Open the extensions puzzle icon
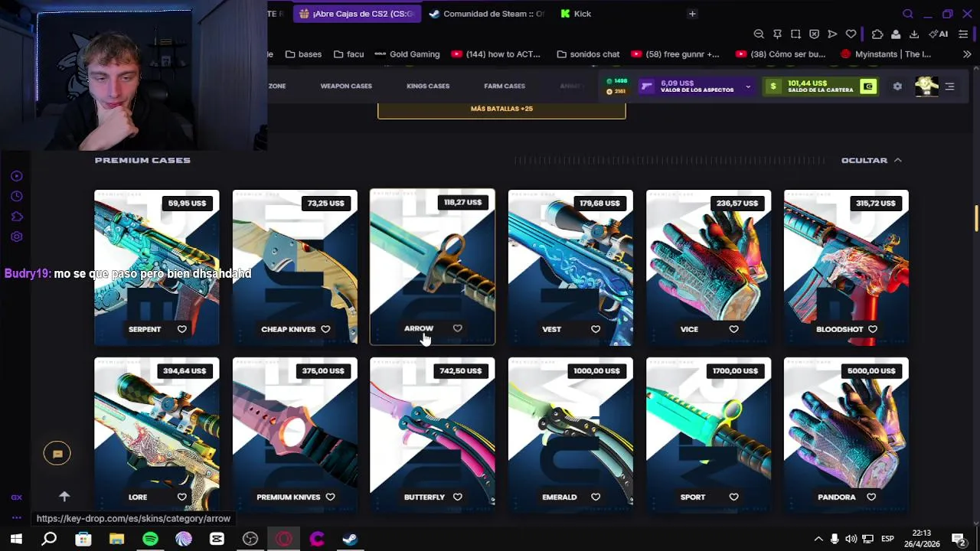 click(x=877, y=34)
